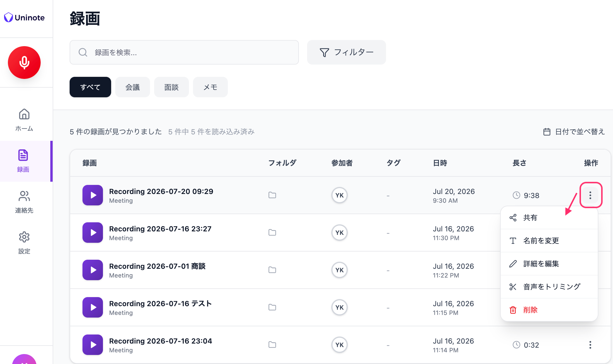Play Recording 2026-07-20 09:29
This screenshot has height=364, width=613.
point(93,195)
